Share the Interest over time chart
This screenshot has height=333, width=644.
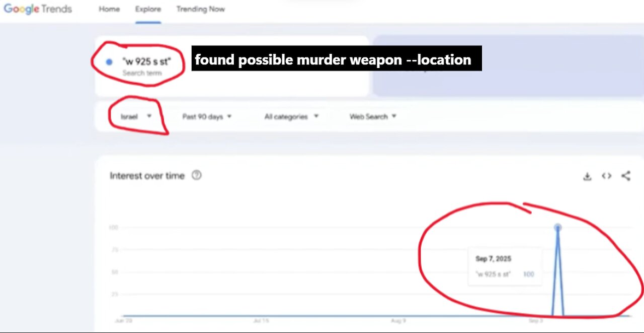(625, 176)
